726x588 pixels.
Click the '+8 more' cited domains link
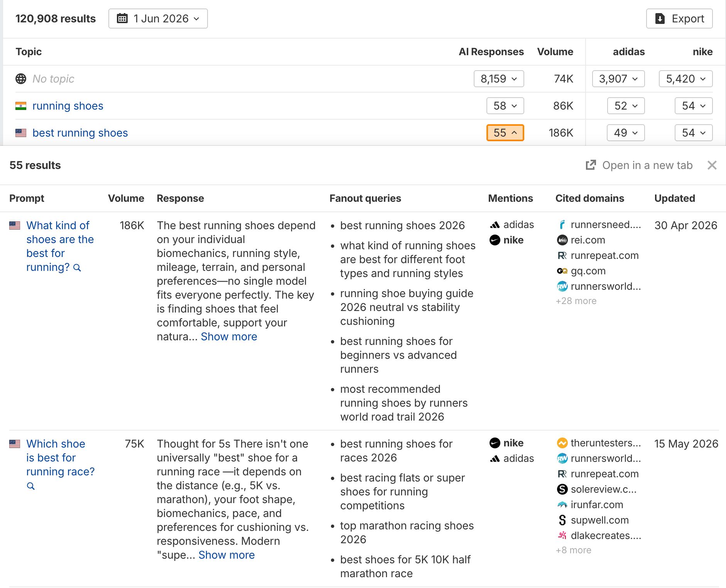click(573, 550)
